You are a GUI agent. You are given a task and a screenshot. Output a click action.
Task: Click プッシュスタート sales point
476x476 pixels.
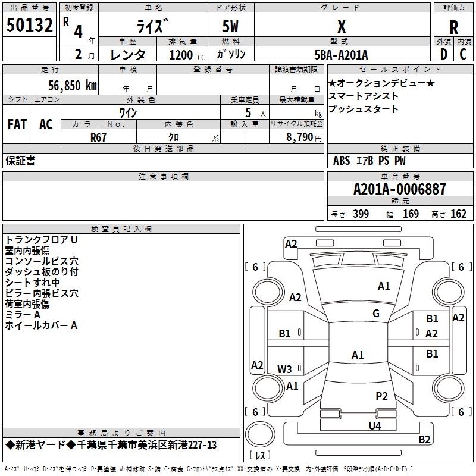point(364,109)
